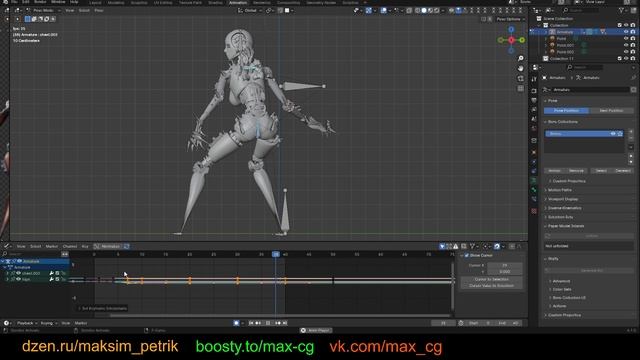Click the jump to start playback icon
The image size is (640, 360).
(251, 323)
